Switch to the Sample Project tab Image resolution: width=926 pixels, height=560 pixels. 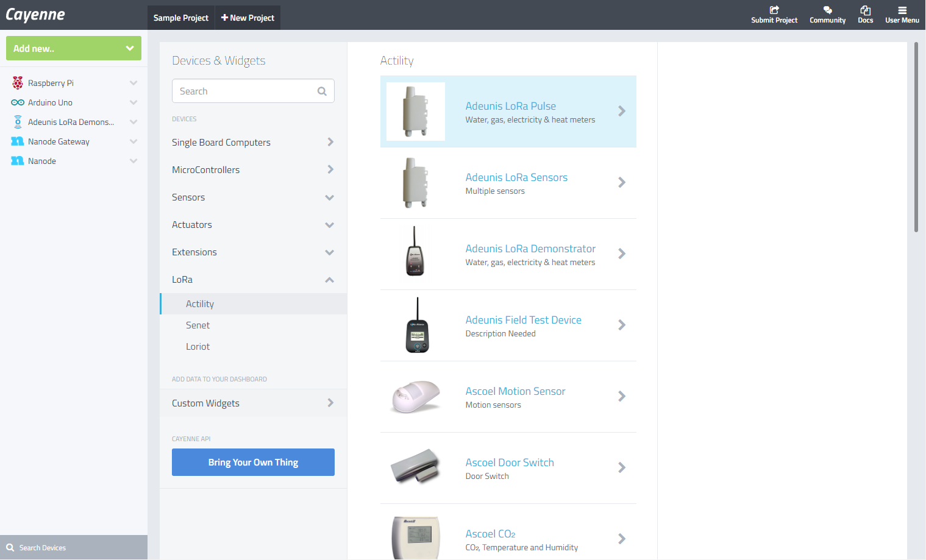click(181, 18)
